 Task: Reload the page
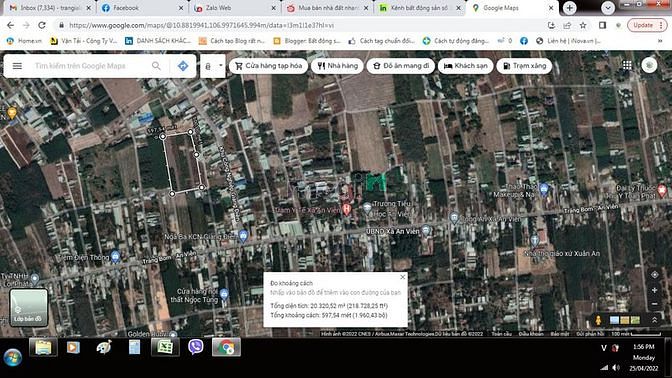42,25
